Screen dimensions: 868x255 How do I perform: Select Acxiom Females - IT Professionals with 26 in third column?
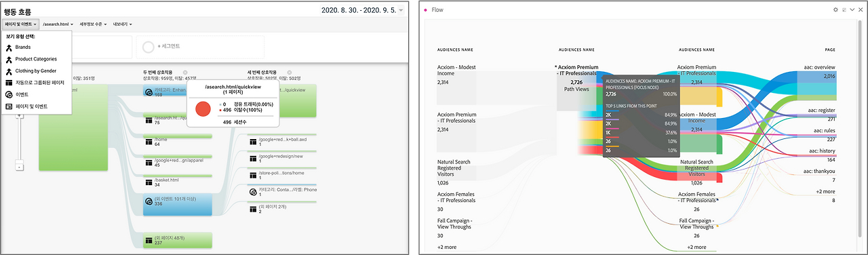click(697, 201)
